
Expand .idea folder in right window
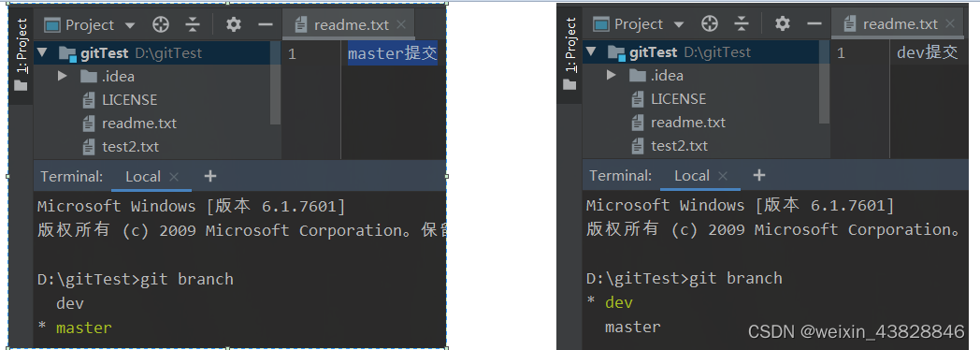(x=611, y=75)
